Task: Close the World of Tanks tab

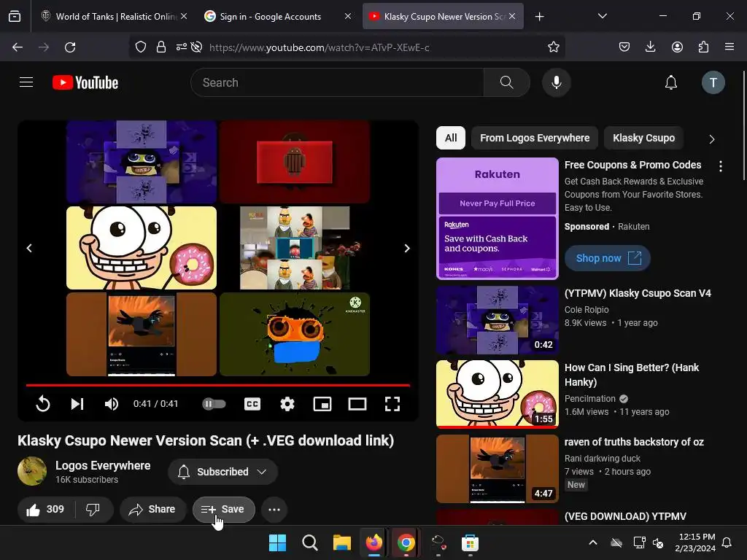Action: click(184, 16)
